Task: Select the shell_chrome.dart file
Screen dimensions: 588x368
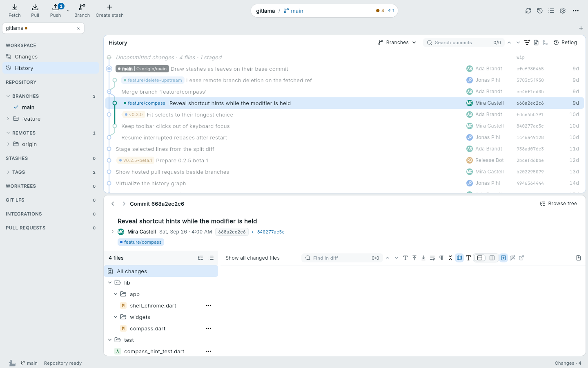Action: coord(161,305)
